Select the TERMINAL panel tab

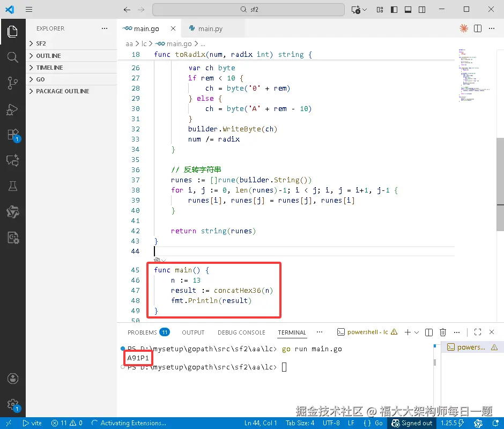tap(292, 332)
